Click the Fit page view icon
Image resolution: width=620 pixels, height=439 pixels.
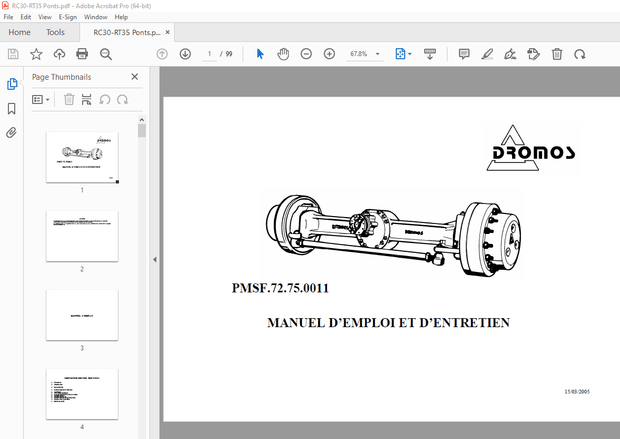point(400,54)
